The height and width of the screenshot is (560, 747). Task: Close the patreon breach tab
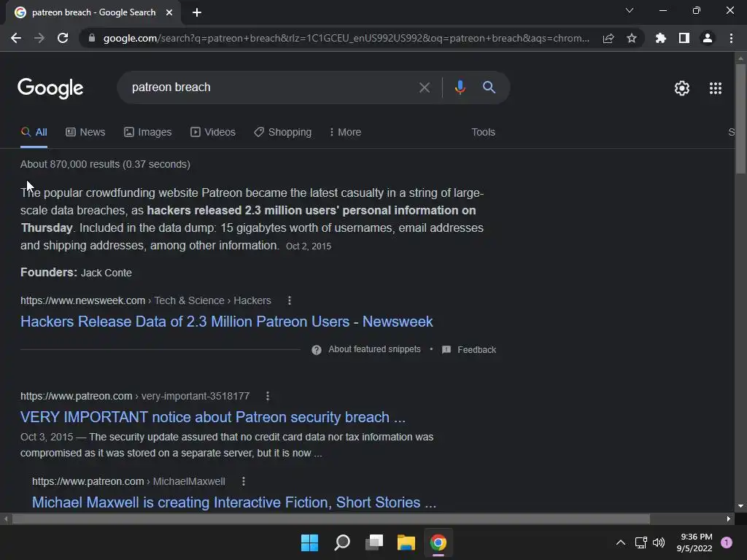169,13
